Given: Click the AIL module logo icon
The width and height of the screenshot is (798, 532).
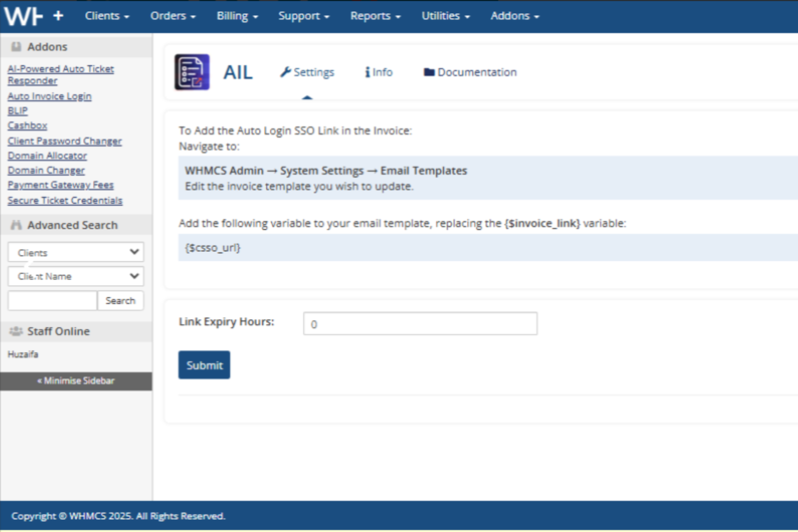Looking at the screenshot, I should pyautogui.click(x=192, y=72).
